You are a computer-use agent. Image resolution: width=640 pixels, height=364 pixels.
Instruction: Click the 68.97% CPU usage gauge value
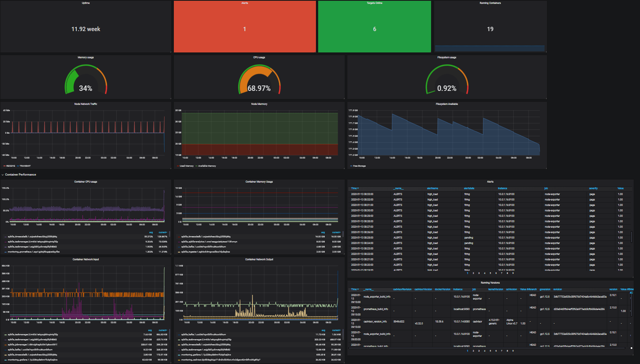pos(259,88)
